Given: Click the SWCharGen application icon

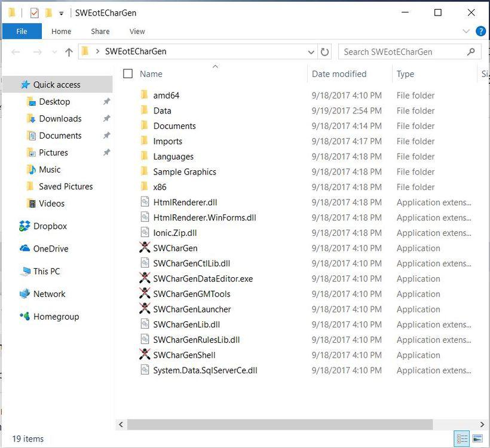Looking at the screenshot, I should click(144, 248).
